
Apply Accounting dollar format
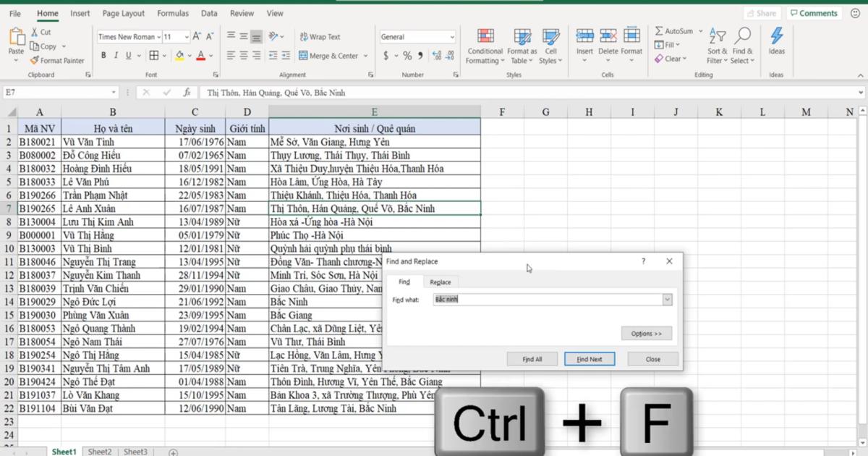(x=386, y=56)
